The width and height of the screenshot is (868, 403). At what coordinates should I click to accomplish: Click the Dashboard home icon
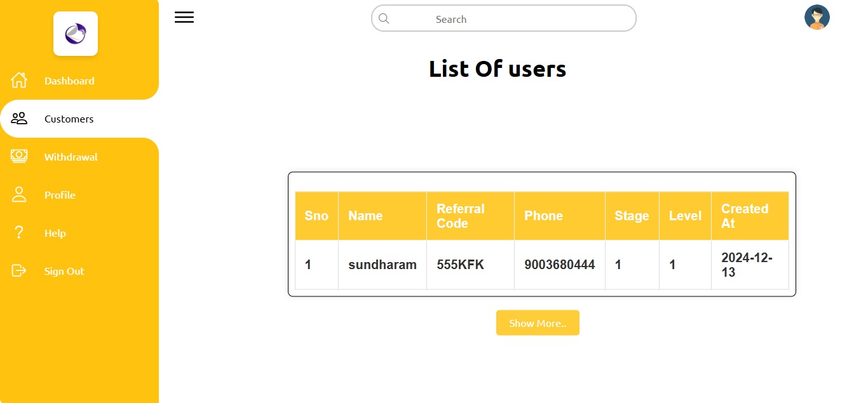tap(19, 81)
